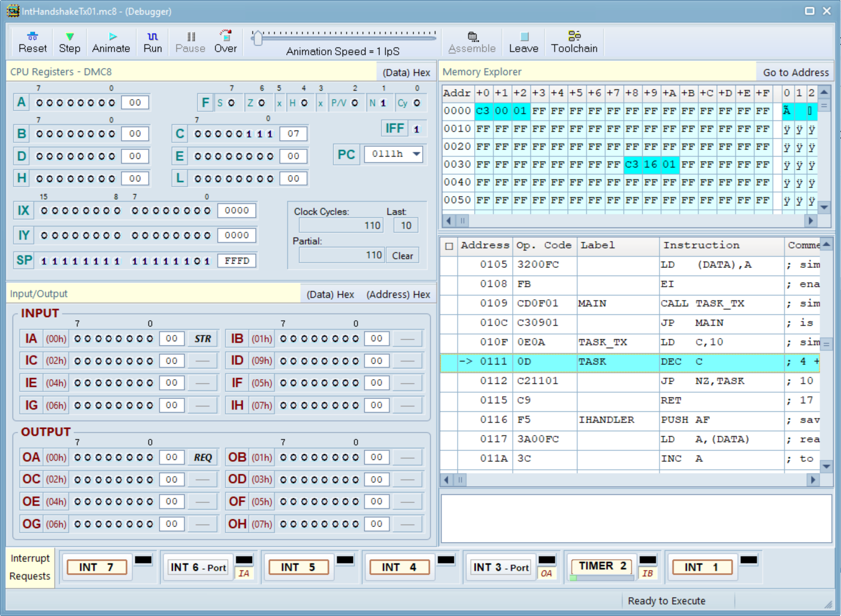Click the Run toolbar icon
This screenshot has width=841, height=616.
[x=153, y=42]
